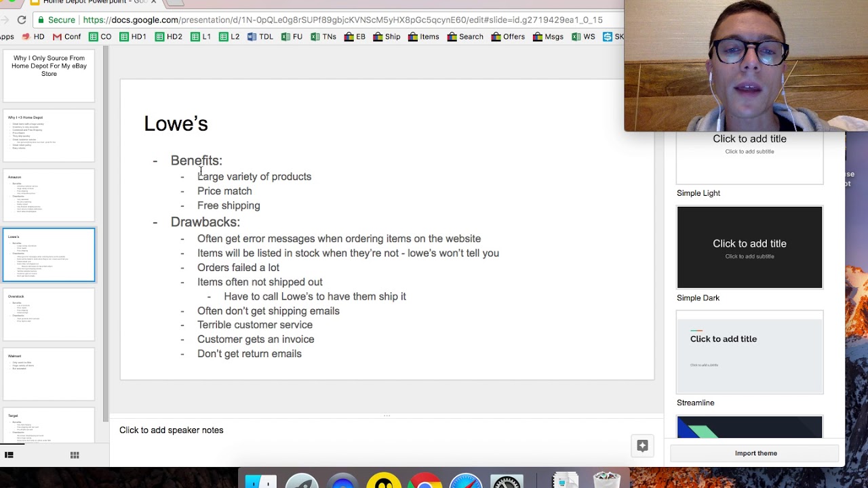Open Launchpad rocket in the dock

coord(302,480)
